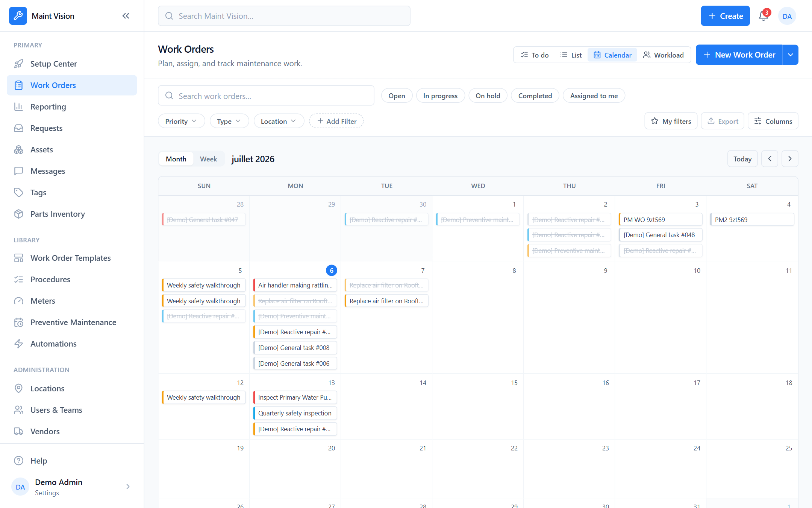This screenshot has height=508, width=812.
Task: Click the Assets cubes icon
Action: [19, 150]
